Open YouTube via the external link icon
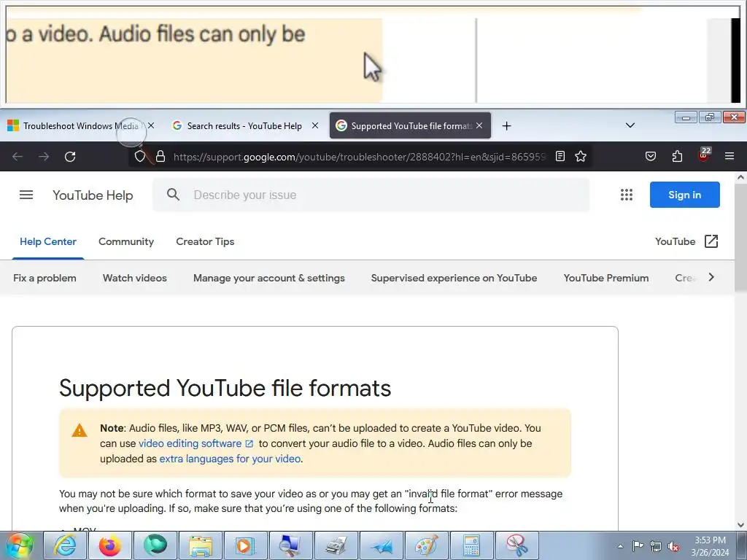747x560 pixels. pos(711,241)
